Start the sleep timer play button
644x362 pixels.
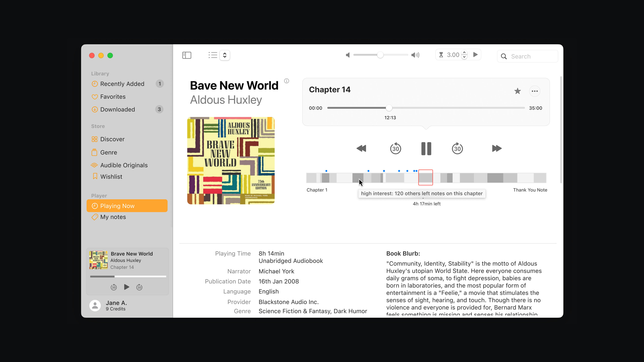click(x=475, y=55)
